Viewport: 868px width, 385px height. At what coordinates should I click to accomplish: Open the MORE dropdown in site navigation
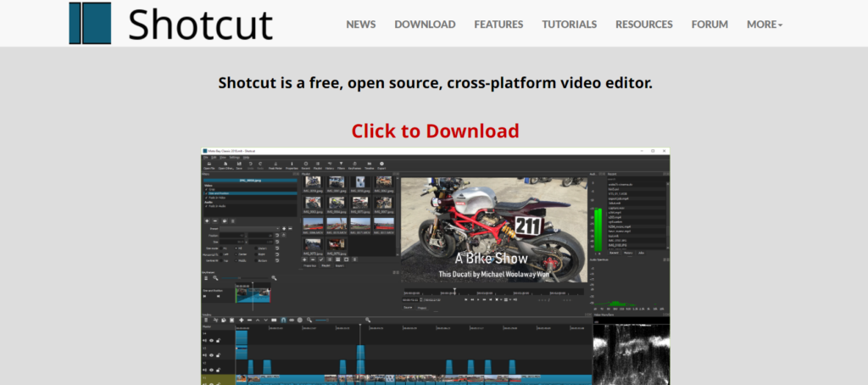click(765, 25)
